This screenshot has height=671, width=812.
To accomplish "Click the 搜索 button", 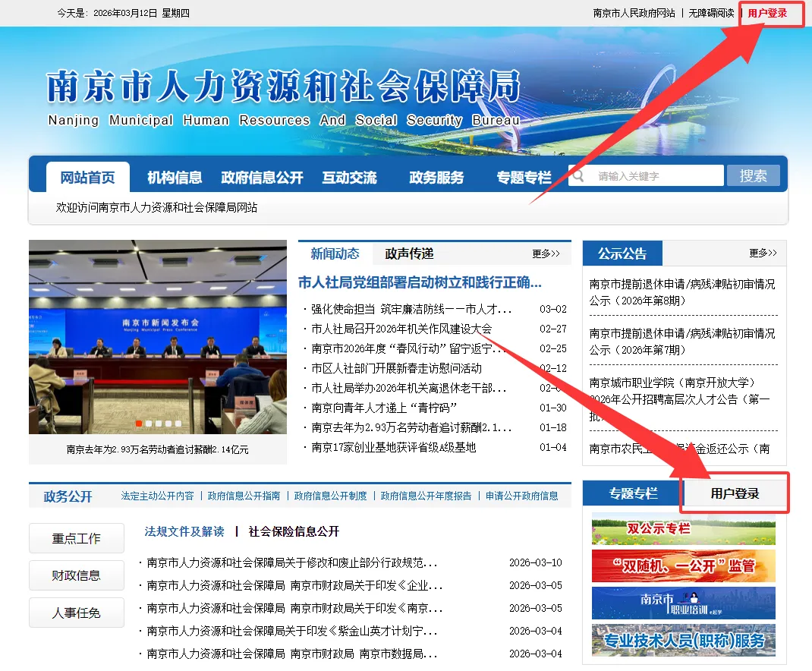I will click(753, 175).
